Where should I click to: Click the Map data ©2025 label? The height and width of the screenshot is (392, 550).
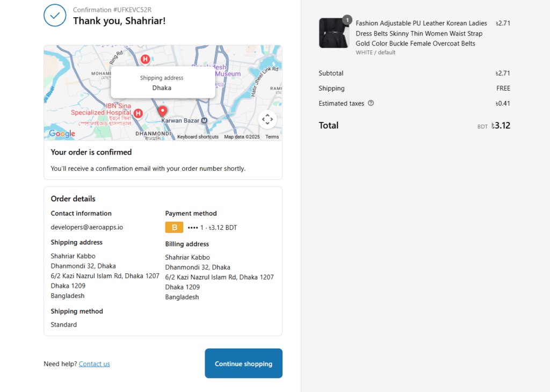point(242,137)
